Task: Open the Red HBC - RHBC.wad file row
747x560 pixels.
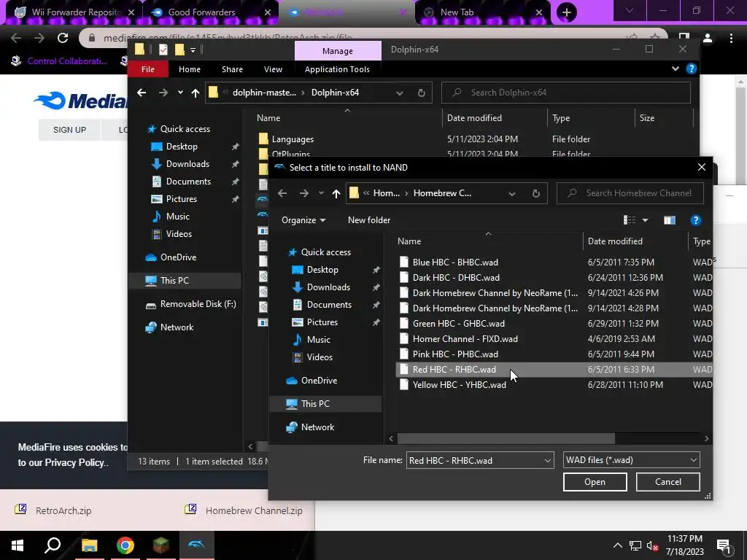Action: pos(554,370)
